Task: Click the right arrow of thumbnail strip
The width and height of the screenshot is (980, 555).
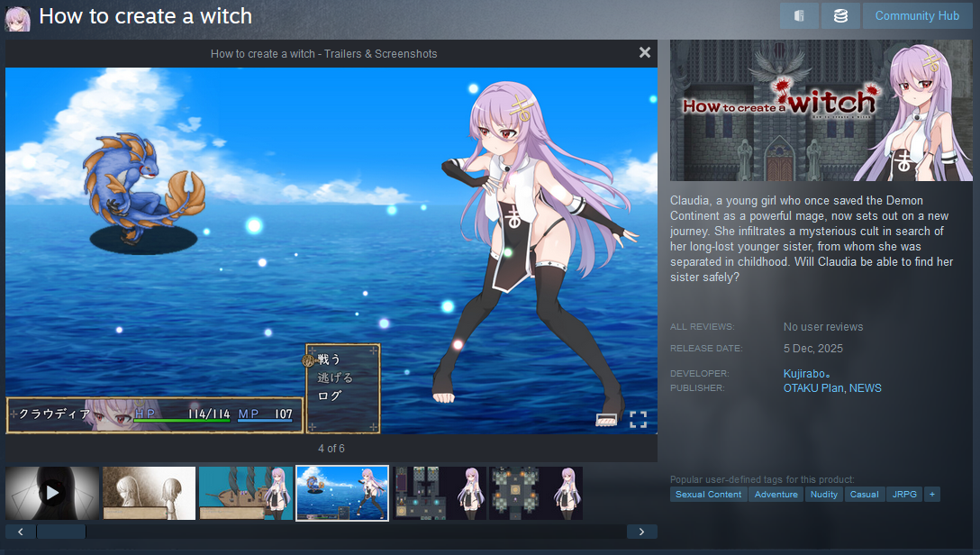Action: coord(642,532)
